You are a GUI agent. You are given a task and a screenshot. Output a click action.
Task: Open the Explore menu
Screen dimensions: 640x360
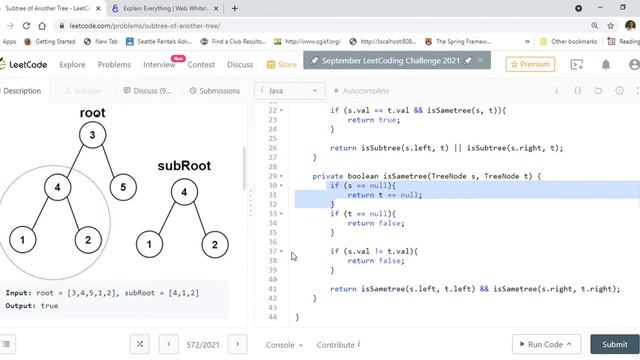[72, 64]
